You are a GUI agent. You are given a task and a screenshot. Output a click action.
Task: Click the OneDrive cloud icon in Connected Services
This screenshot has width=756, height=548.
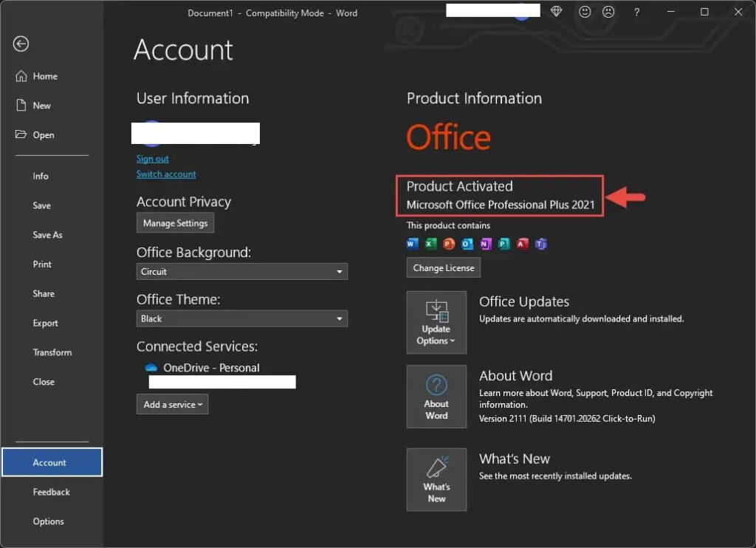tap(151, 368)
